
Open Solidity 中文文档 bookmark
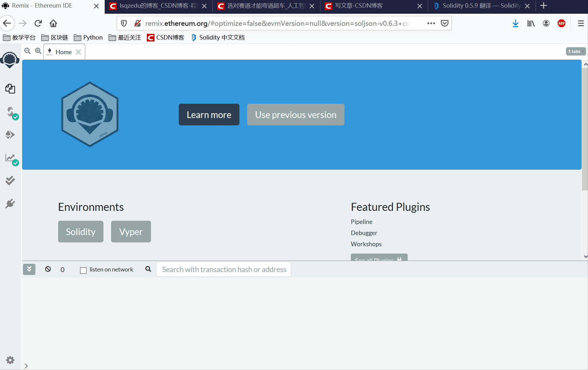pyautogui.click(x=218, y=38)
